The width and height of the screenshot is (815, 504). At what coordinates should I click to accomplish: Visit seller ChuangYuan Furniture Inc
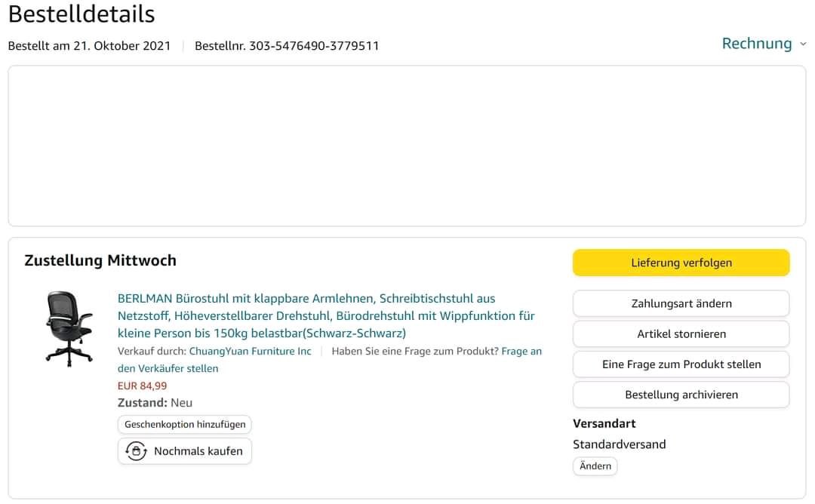(x=250, y=352)
